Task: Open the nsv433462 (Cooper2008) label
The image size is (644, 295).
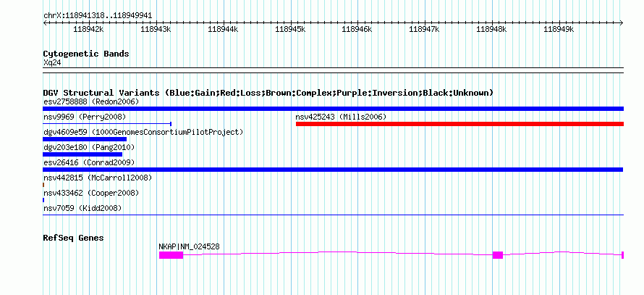Action: pos(91,193)
